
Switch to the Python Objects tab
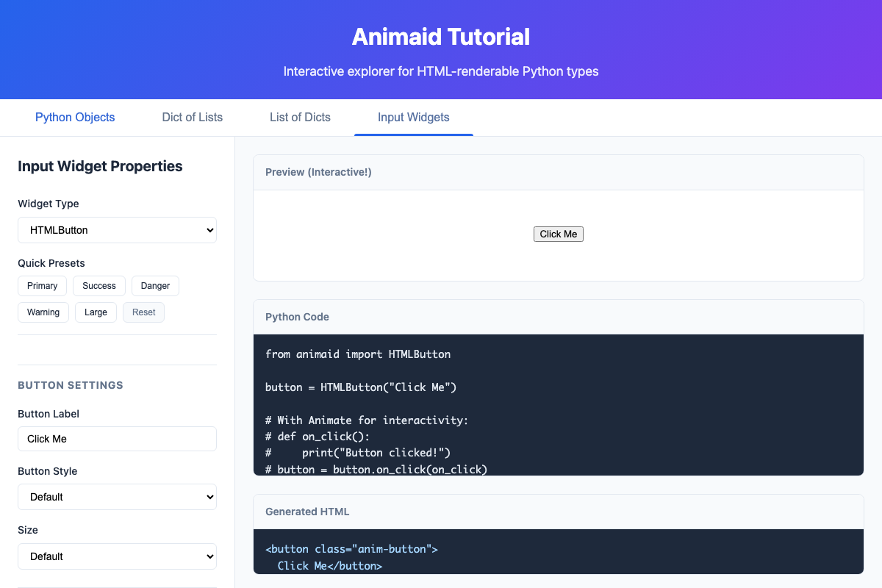pyautogui.click(x=74, y=118)
